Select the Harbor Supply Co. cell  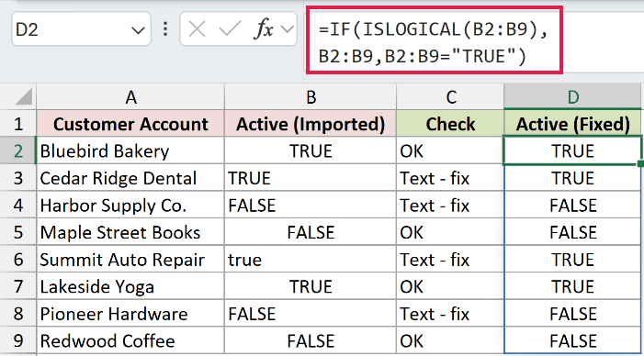coord(130,206)
